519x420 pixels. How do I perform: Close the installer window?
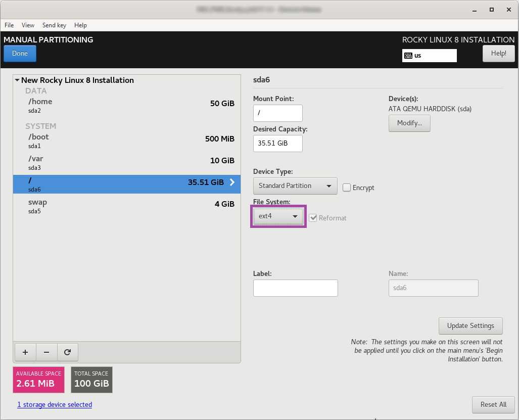[x=509, y=10]
